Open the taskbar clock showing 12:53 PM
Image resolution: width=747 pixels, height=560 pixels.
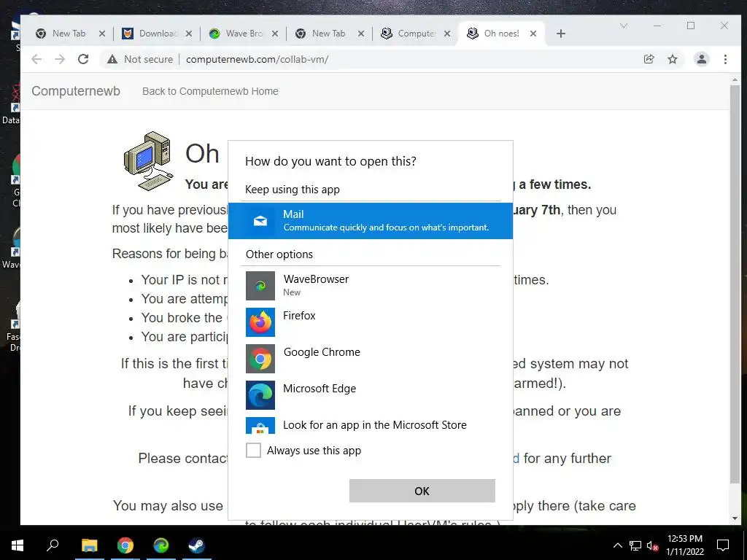[x=684, y=545]
